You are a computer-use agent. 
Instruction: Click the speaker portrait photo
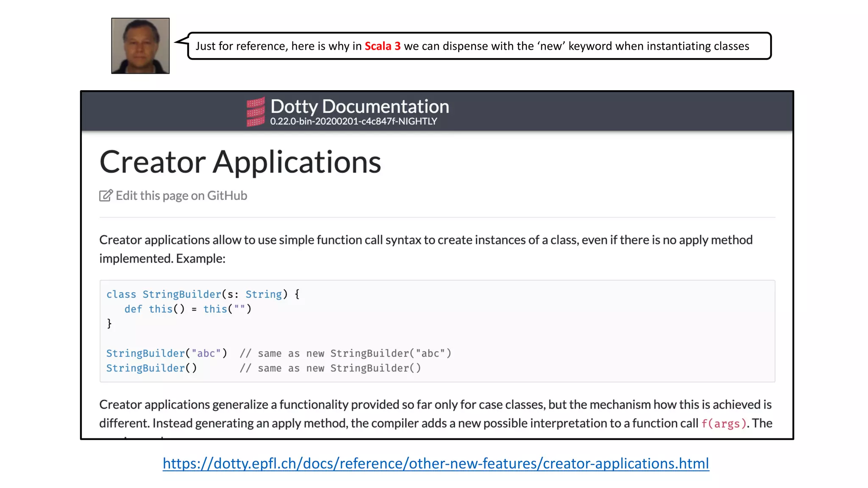(x=140, y=46)
